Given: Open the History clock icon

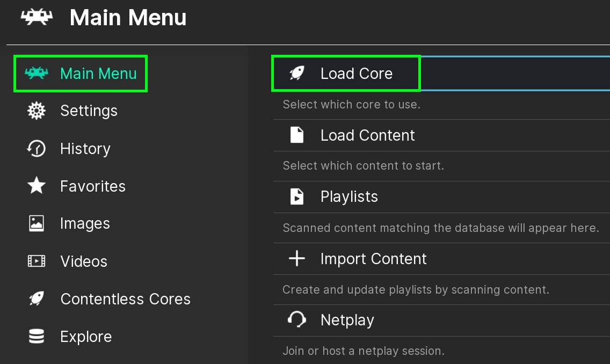Looking at the screenshot, I should 37,149.
